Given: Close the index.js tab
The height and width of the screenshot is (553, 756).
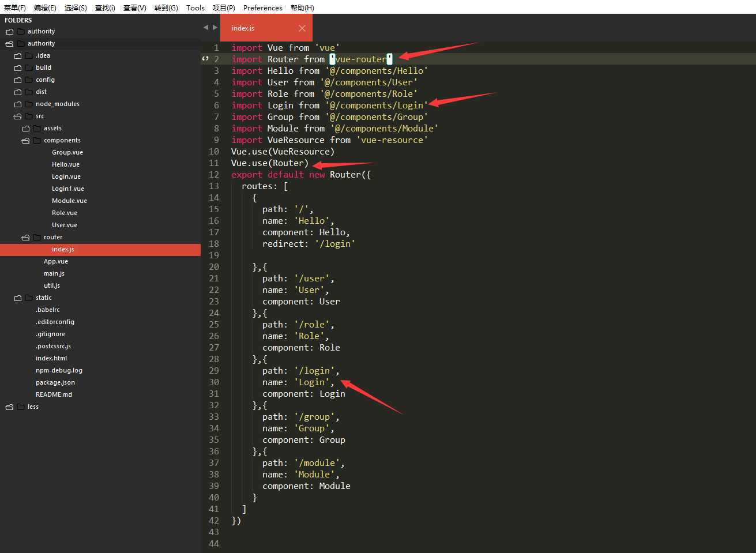Looking at the screenshot, I should coord(302,28).
